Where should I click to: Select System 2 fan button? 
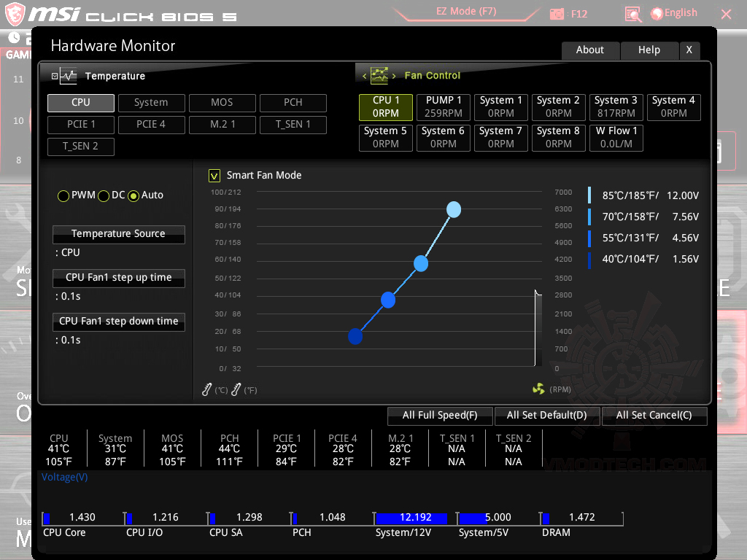[x=558, y=107]
